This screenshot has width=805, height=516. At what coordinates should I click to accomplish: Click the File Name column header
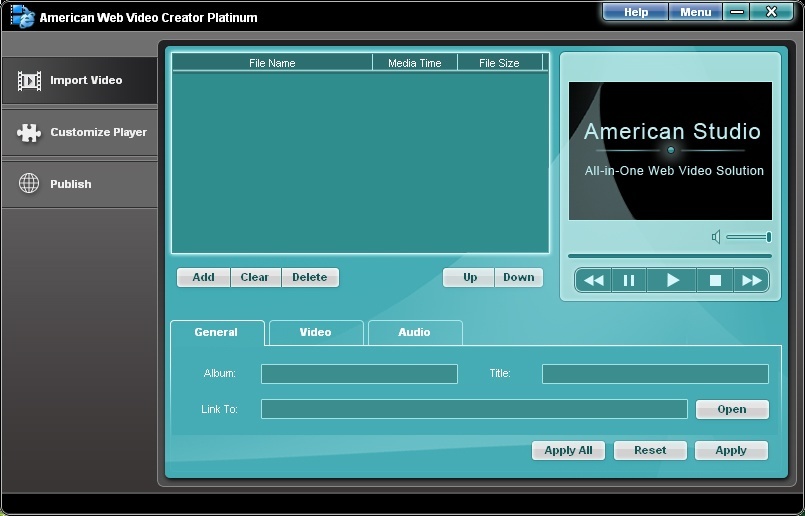[x=272, y=63]
